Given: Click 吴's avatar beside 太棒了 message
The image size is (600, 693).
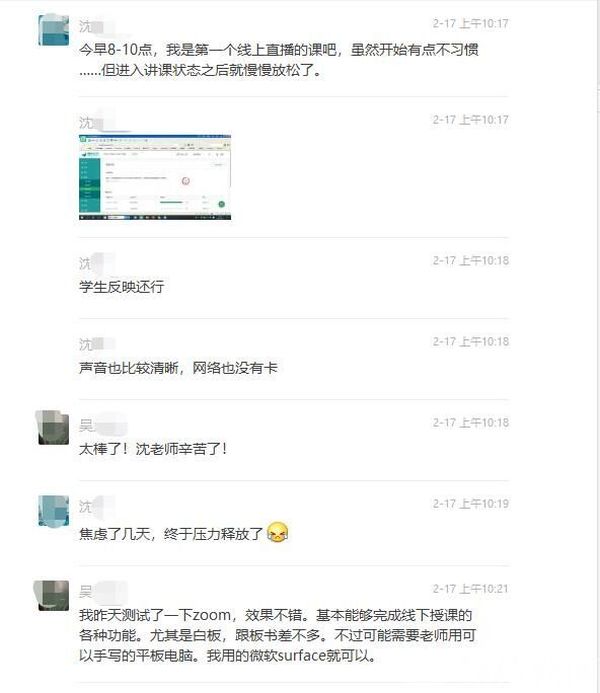Looking at the screenshot, I should coord(53,427).
